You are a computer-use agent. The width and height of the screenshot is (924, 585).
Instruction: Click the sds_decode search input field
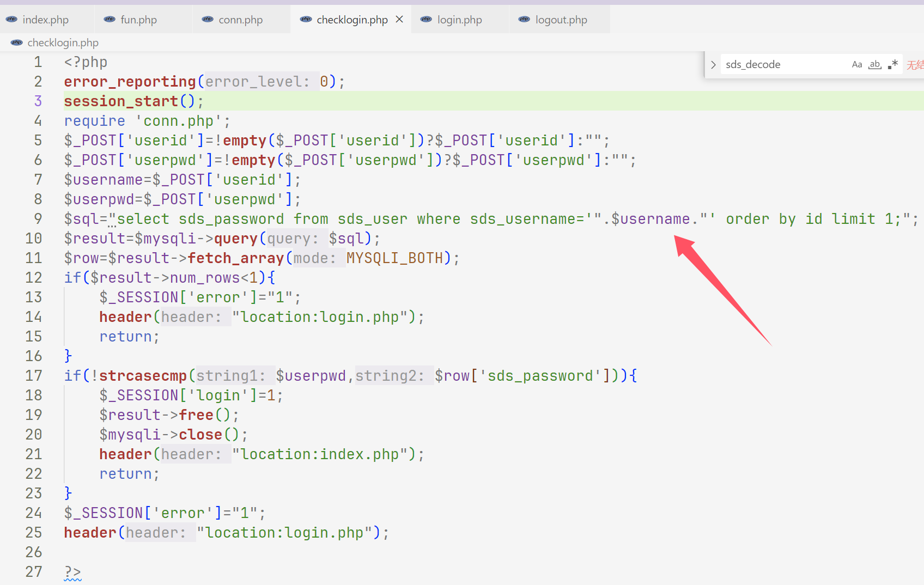(785, 65)
